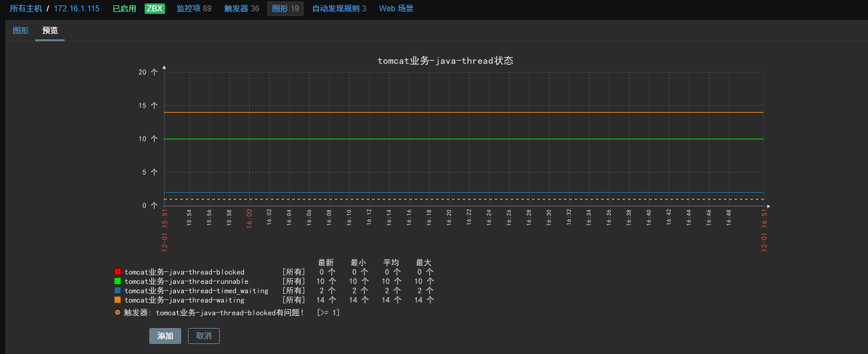Click the ZBX availability badge
This screenshot has width=868, height=354.
155,9
